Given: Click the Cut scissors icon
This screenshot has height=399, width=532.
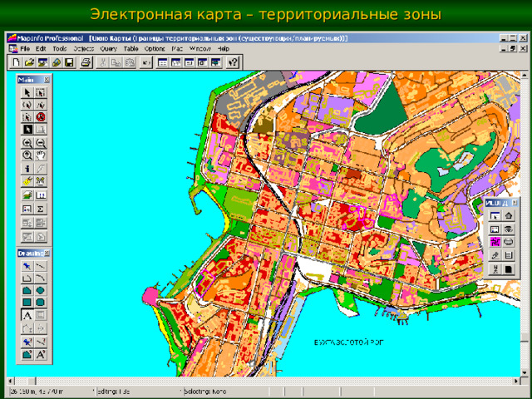Looking at the screenshot, I should (x=103, y=62).
